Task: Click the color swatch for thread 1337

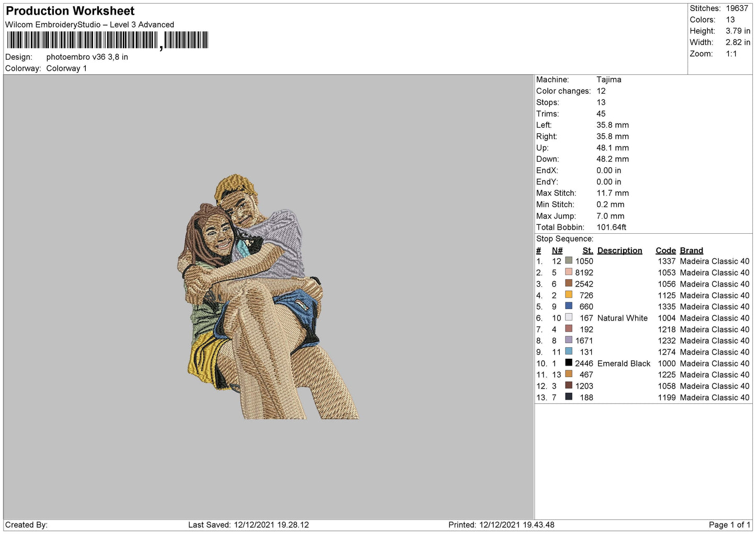Action: [x=569, y=260]
